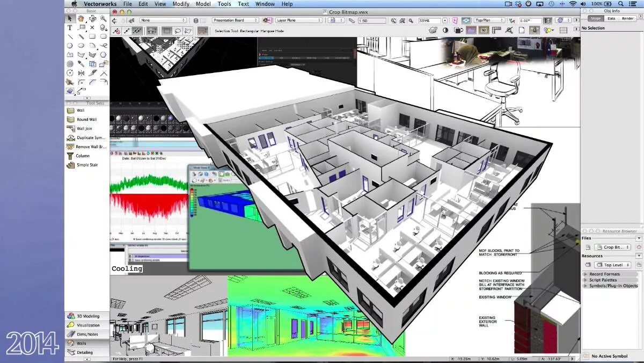
Task: Select the Pan hand tool
Action: (81, 18)
